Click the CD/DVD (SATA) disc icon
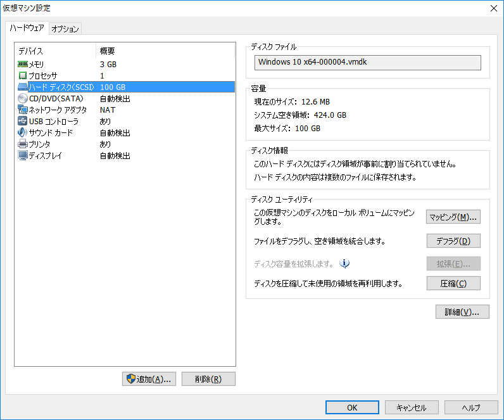The width and height of the screenshot is (504, 420). pyautogui.click(x=23, y=98)
